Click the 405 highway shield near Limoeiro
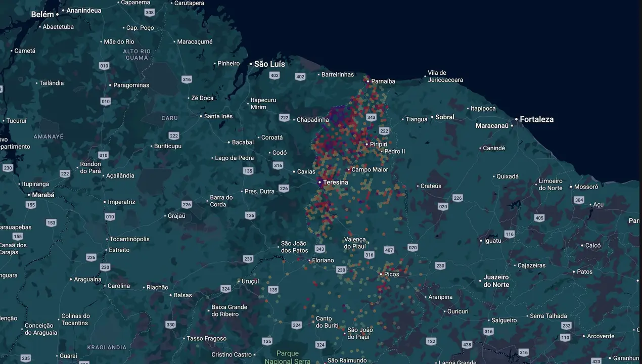Viewport: 642px width, 364px height. coord(539,218)
